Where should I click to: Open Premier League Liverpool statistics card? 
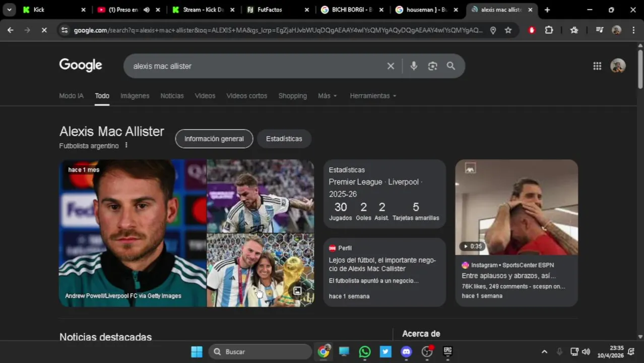(x=384, y=194)
